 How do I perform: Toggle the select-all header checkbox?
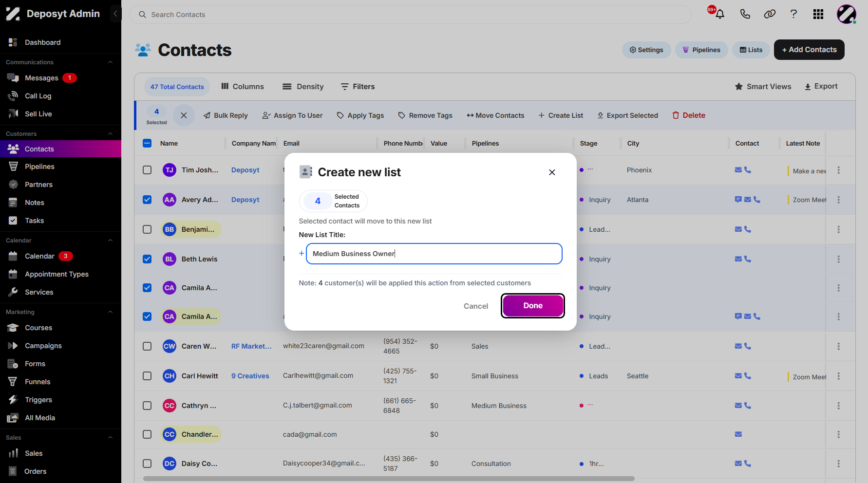147,143
